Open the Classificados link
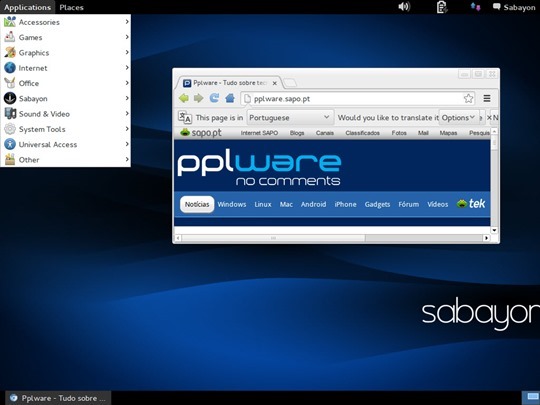 pyautogui.click(x=362, y=133)
